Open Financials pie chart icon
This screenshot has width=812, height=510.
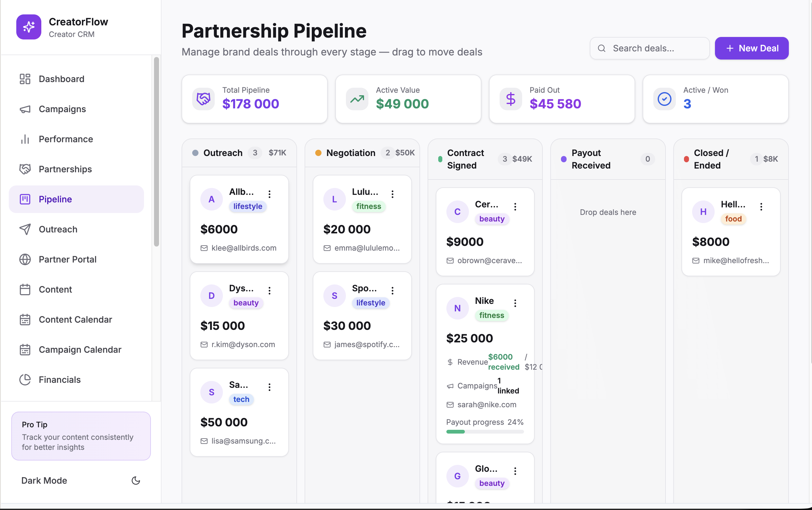coord(25,380)
